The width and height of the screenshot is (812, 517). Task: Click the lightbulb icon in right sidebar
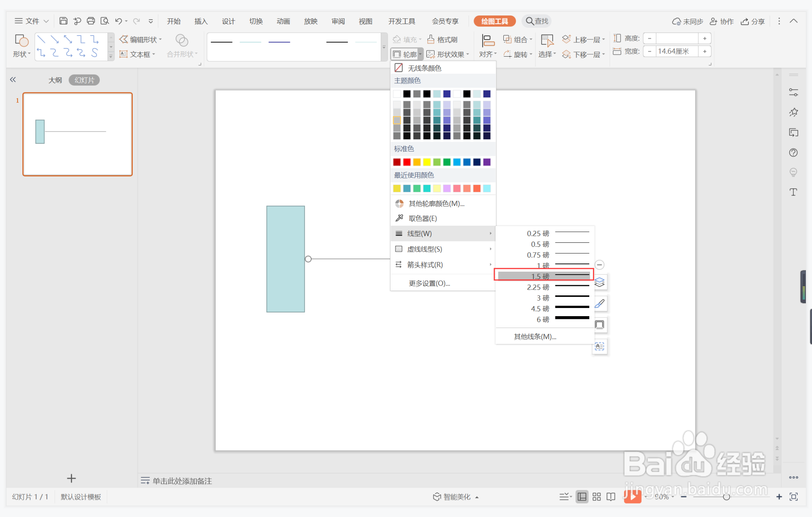pyautogui.click(x=793, y=172)
